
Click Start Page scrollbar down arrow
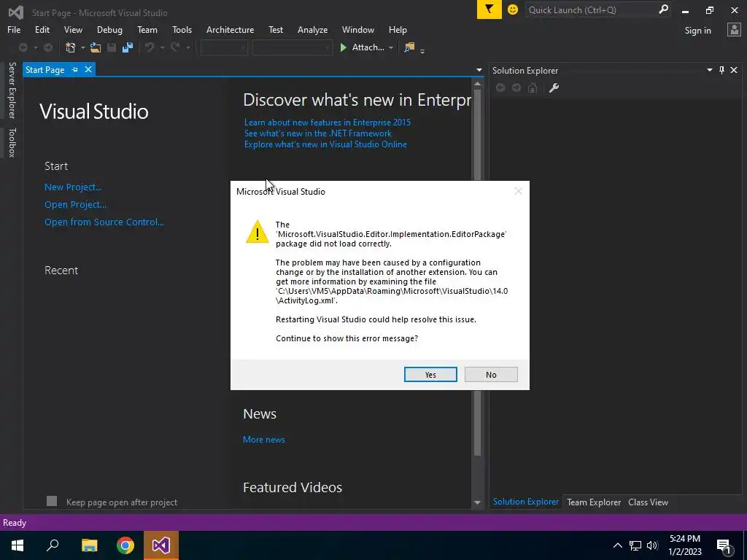pos(477,502)
